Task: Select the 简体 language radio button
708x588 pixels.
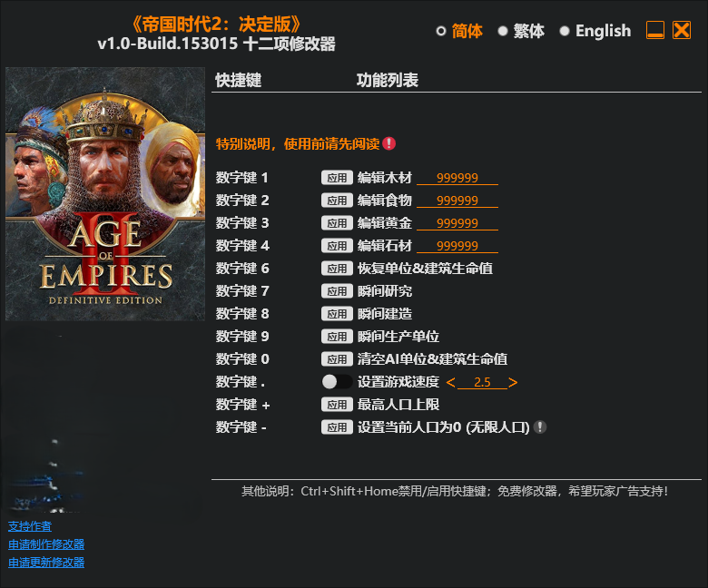Action: pos(441,31)
